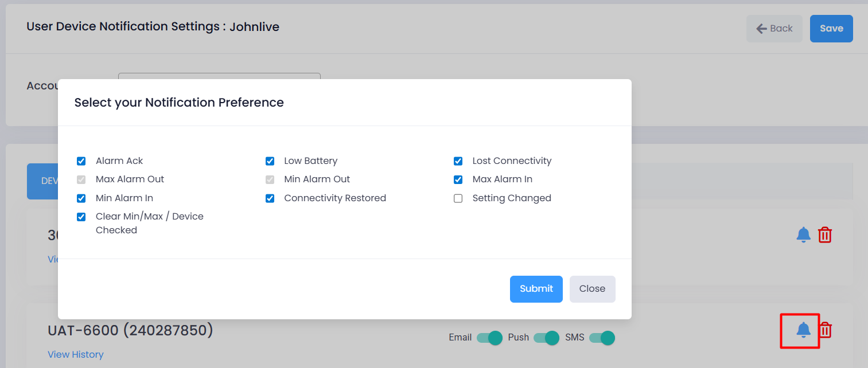
Task: Uncheck the Lost Connectivity checkbox
Action: (458, 161)
